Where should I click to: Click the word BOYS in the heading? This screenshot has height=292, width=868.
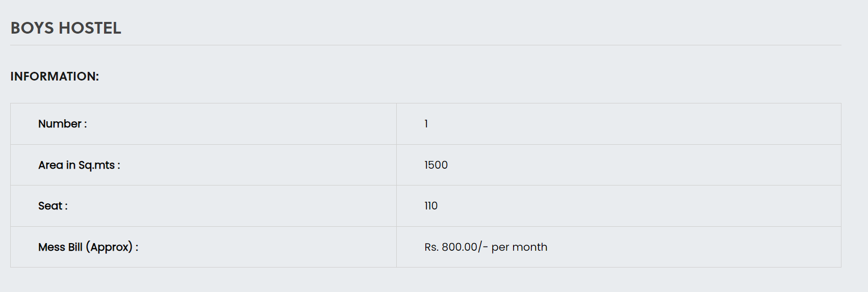pos(32,28)
